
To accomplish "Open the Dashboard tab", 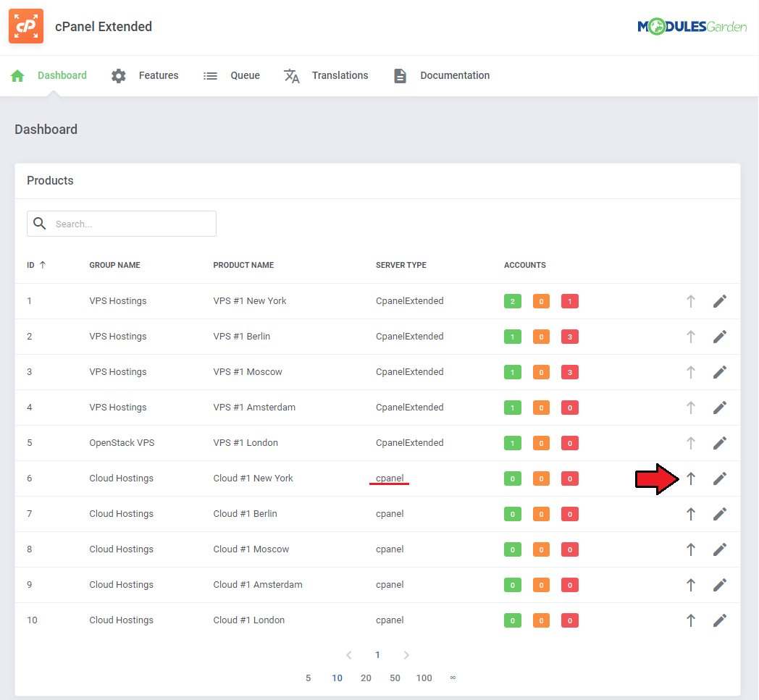I will [x=62, y=75].
